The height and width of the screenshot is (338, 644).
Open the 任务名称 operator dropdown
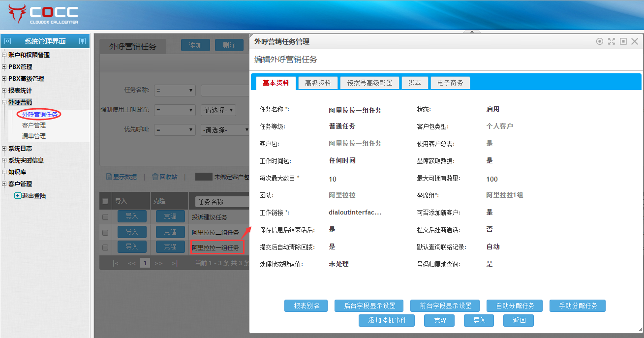174,91
